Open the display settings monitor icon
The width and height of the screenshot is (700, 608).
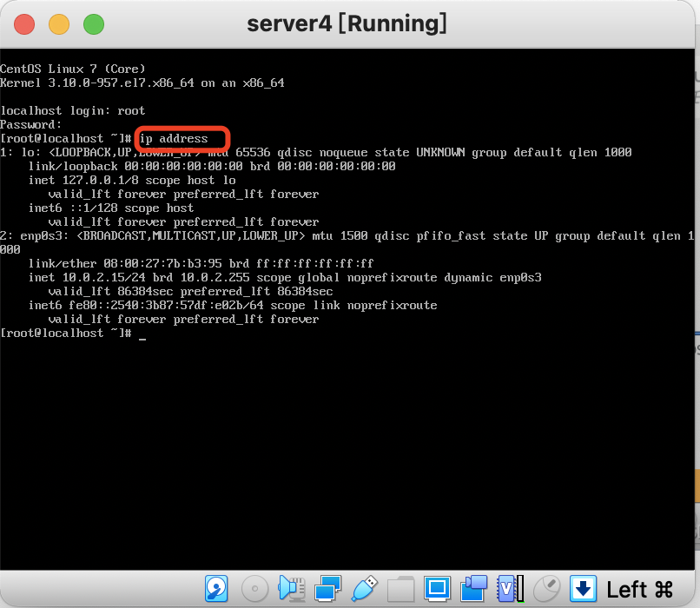[437, 588]
